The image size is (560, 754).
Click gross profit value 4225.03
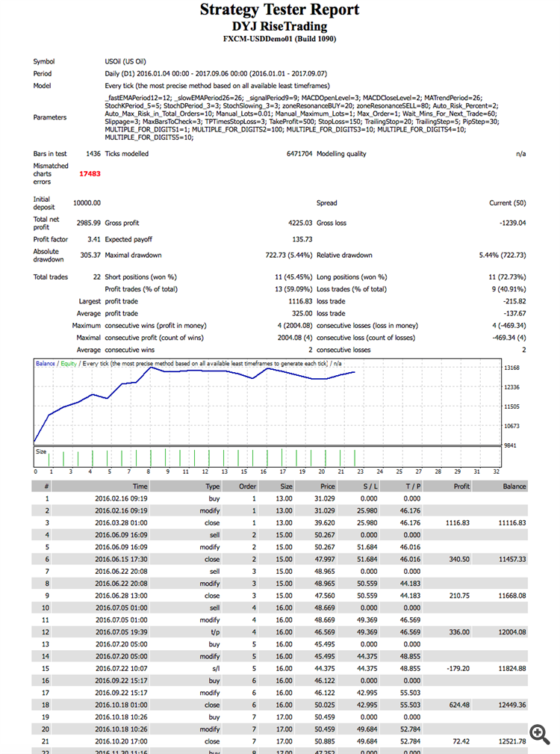(x=300, y=223)
